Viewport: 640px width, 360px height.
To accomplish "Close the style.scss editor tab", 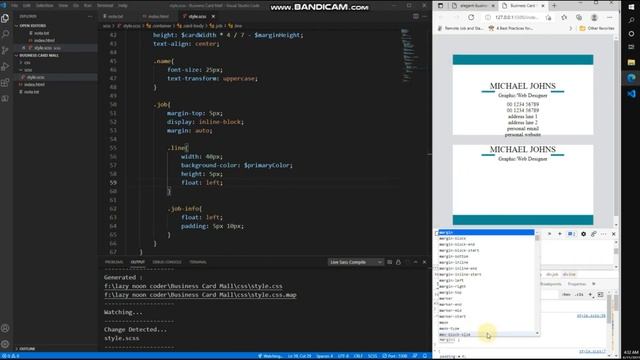I will click(x=213, y=16).
